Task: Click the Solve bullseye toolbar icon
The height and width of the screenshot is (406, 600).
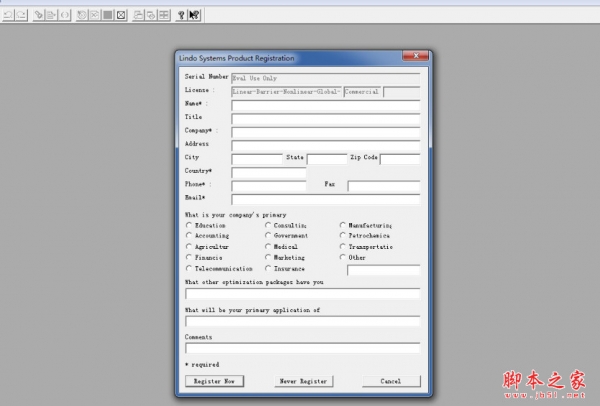Action: click(x=82, y=15)
